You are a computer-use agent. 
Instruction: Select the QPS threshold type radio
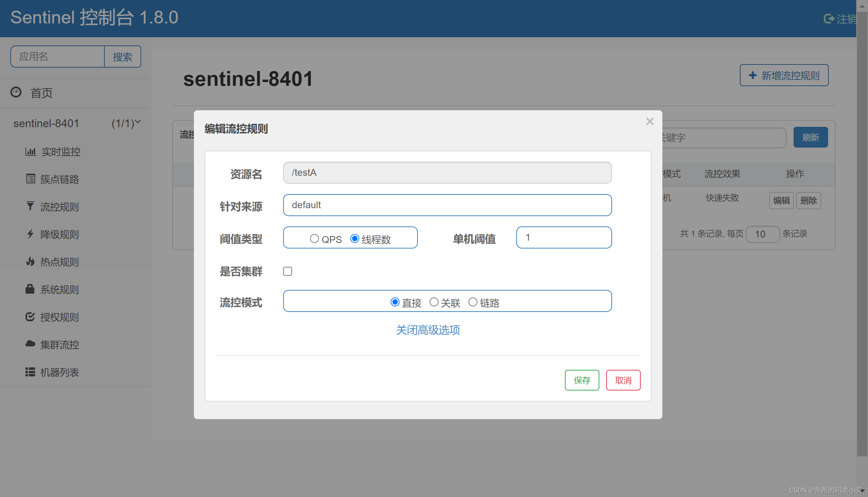(x=314, y=239)
